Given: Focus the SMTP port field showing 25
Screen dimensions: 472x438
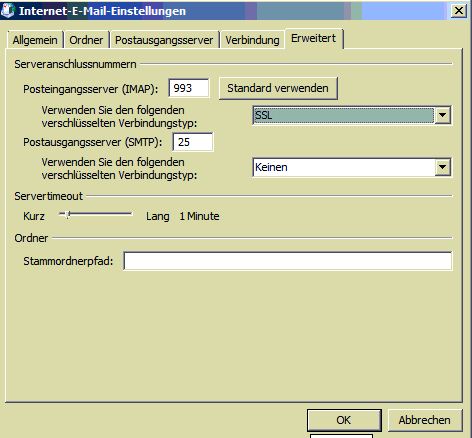Looking at the screenshot, I should coord(193,142).
